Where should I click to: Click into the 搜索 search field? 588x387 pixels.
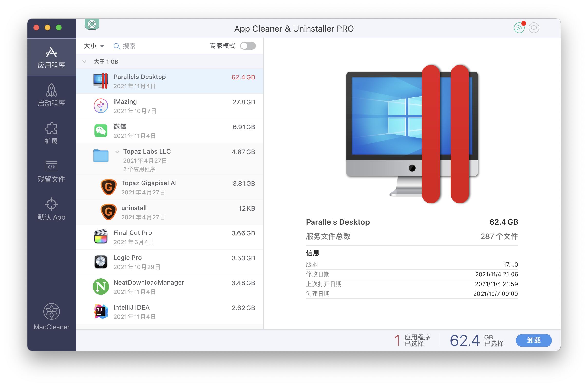138,46
